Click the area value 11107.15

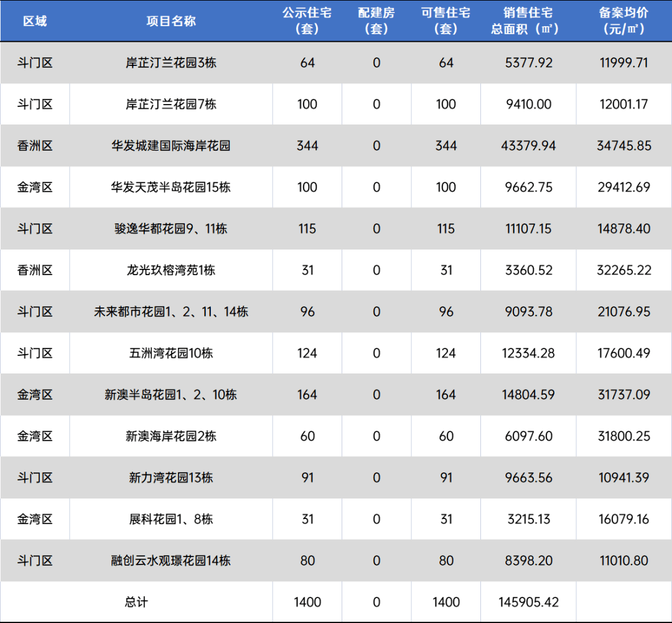point(528,228)
